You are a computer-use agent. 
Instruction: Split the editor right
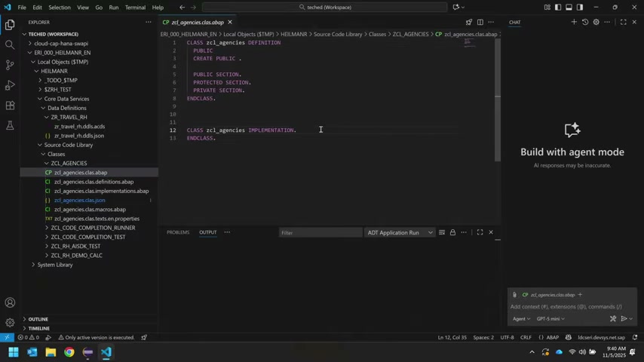point(480,22)
